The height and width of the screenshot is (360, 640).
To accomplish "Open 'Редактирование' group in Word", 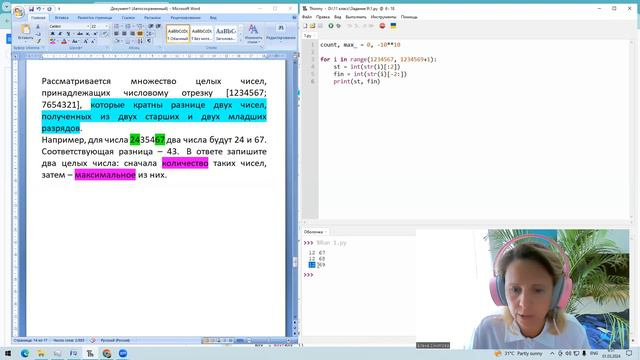I will (x=280, y=33).
